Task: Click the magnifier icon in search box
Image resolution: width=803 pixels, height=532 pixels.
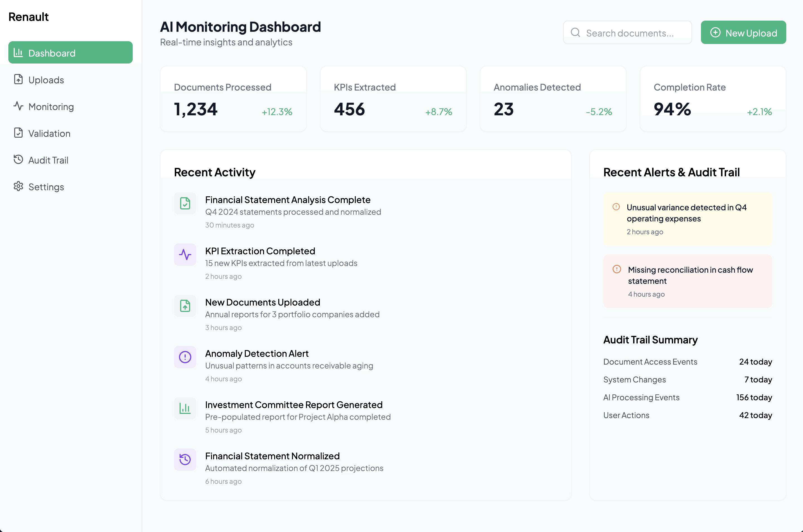Action: (x=575, y=33)
